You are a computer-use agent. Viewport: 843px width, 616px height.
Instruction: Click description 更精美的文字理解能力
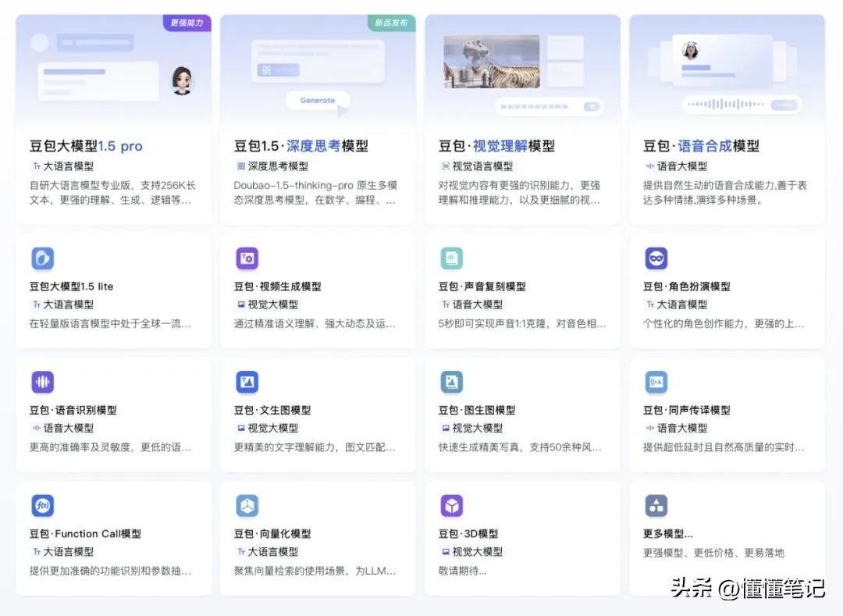click(315, 447)
